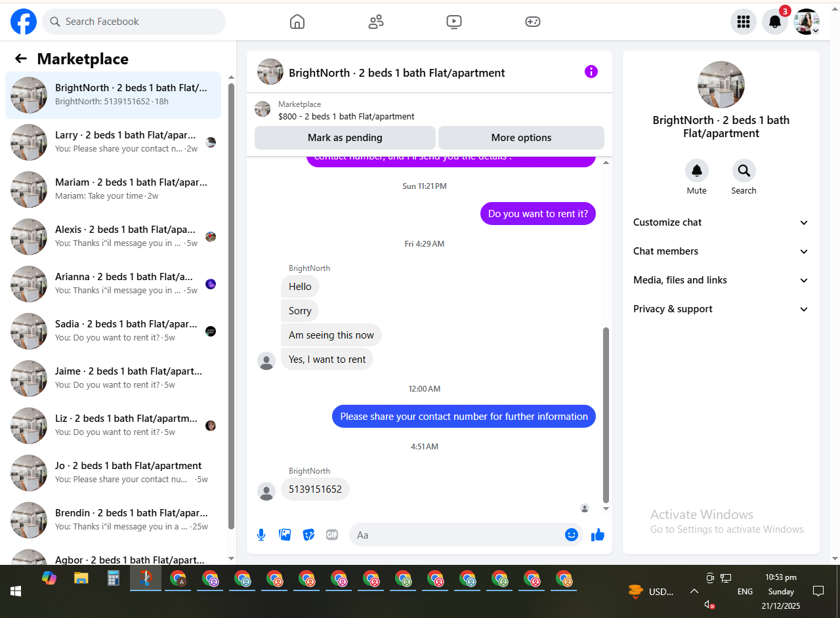
Task: Click the Search magnifier in the chat details panel
Action: point(744,171)
